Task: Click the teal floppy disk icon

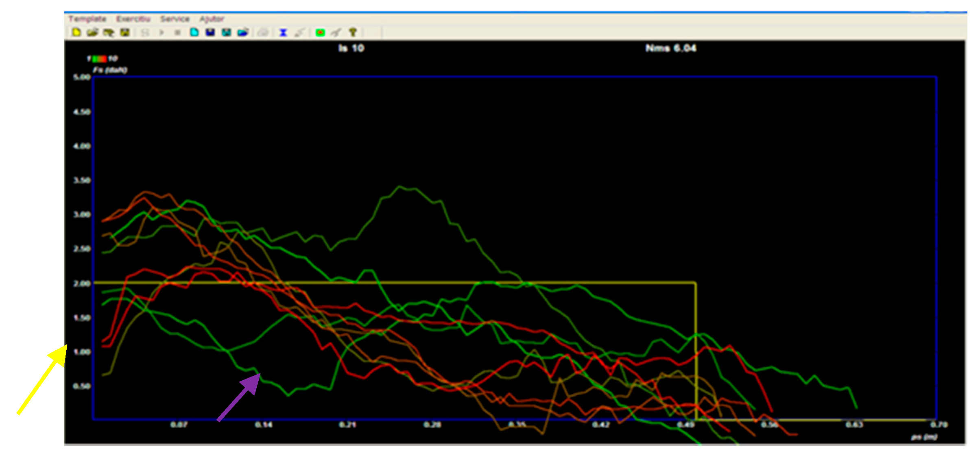Action: pyautogui.click(x=226, y=32)
